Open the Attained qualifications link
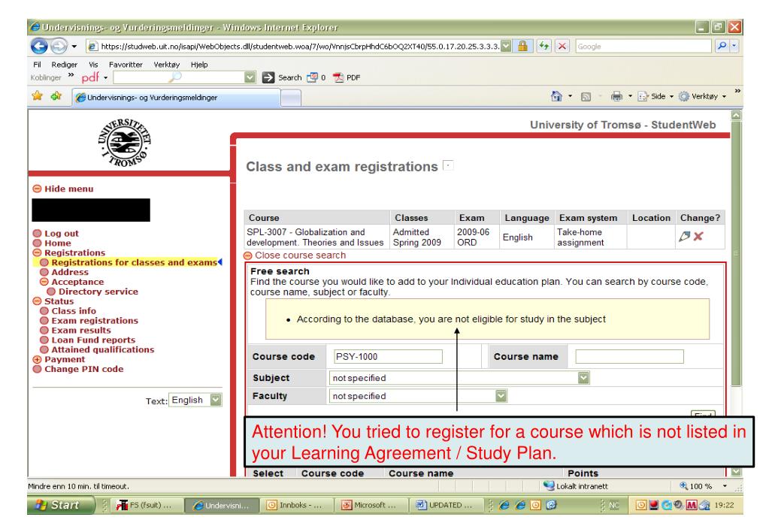 [102, 349]
